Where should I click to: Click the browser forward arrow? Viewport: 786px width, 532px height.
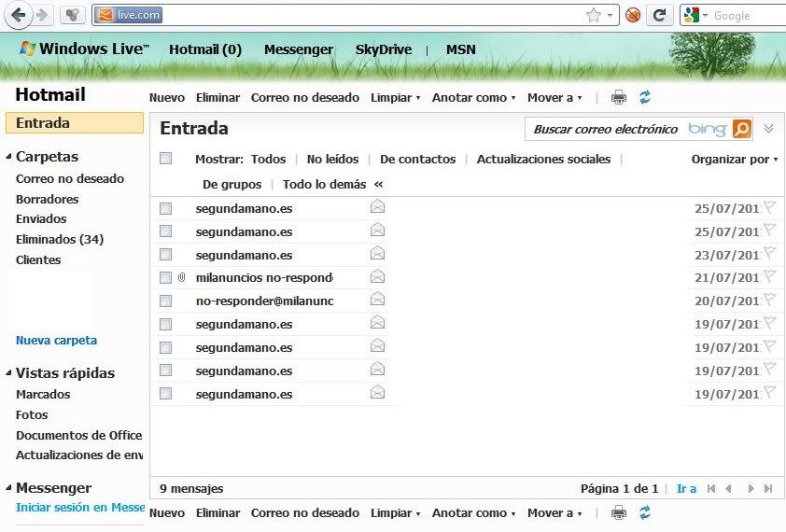[x=43, y=15]
